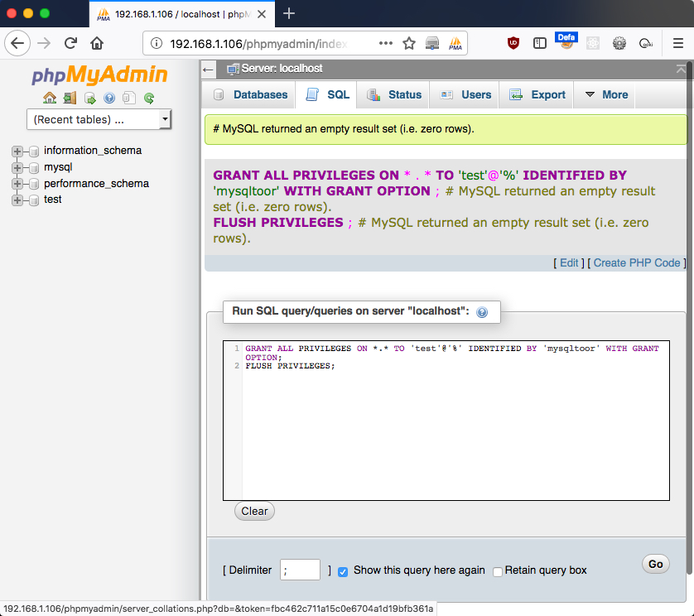Open test database in tree
The image size is (694, 616).
coord(53,200)
